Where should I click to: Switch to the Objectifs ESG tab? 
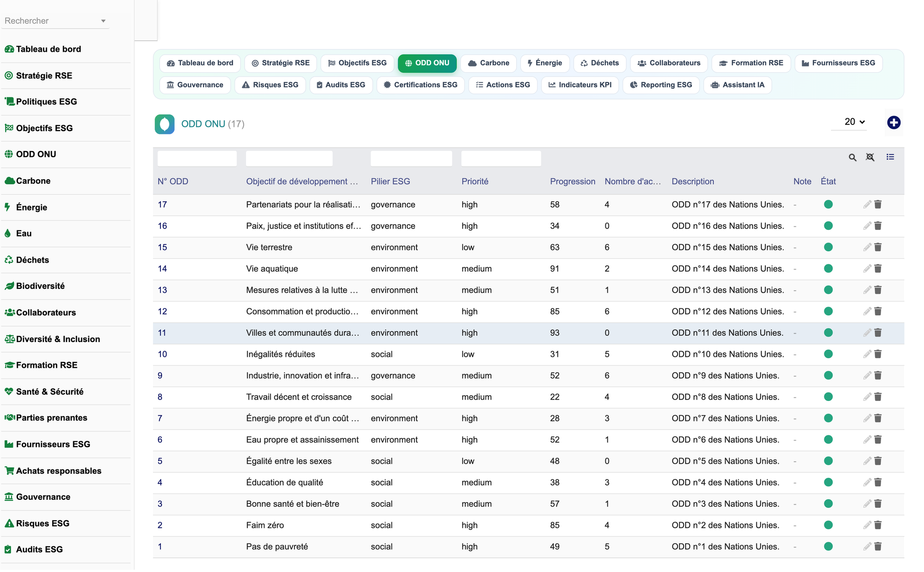(357, 63)
